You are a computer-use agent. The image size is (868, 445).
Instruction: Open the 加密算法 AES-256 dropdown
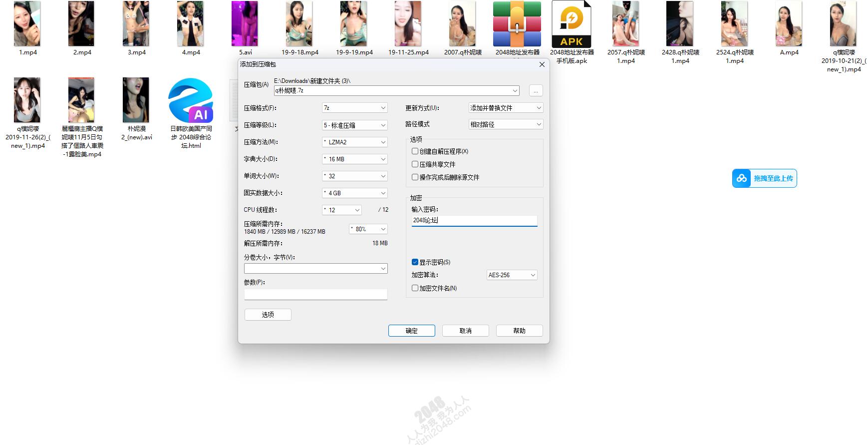[x=512, y=275]
